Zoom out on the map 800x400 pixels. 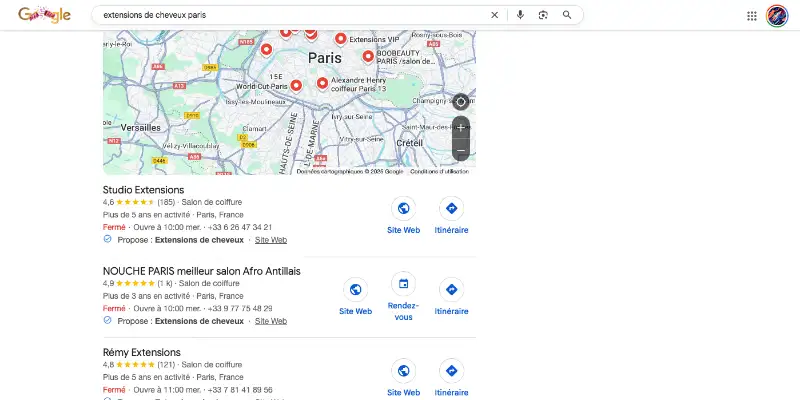(x=461, y=150)
